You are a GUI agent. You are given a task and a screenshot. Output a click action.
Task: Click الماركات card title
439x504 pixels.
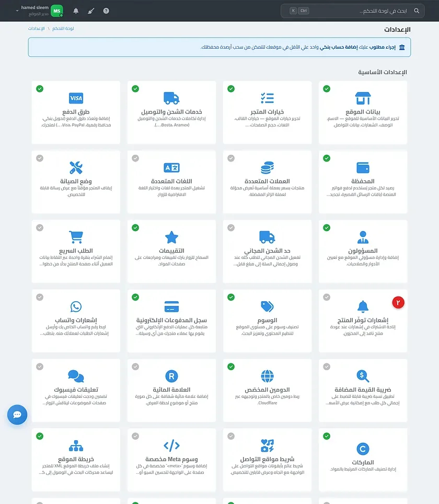[x=363, y=462]
